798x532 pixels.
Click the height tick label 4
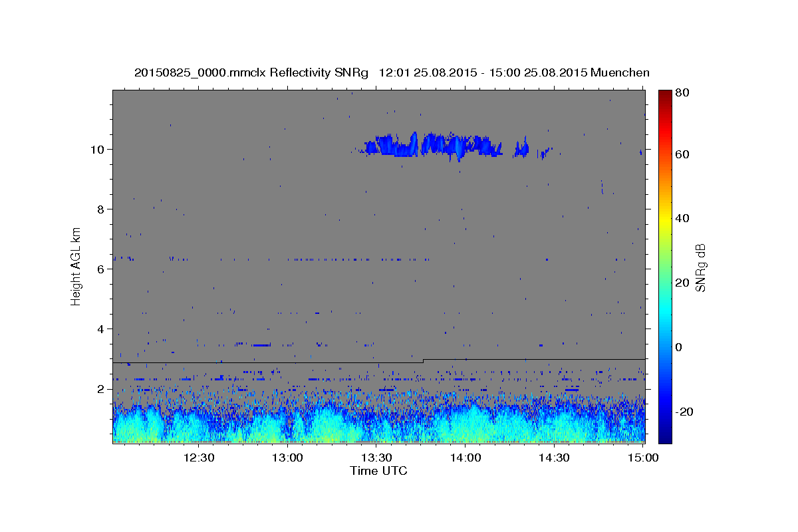pyautogui.click(x=101, y=329)
